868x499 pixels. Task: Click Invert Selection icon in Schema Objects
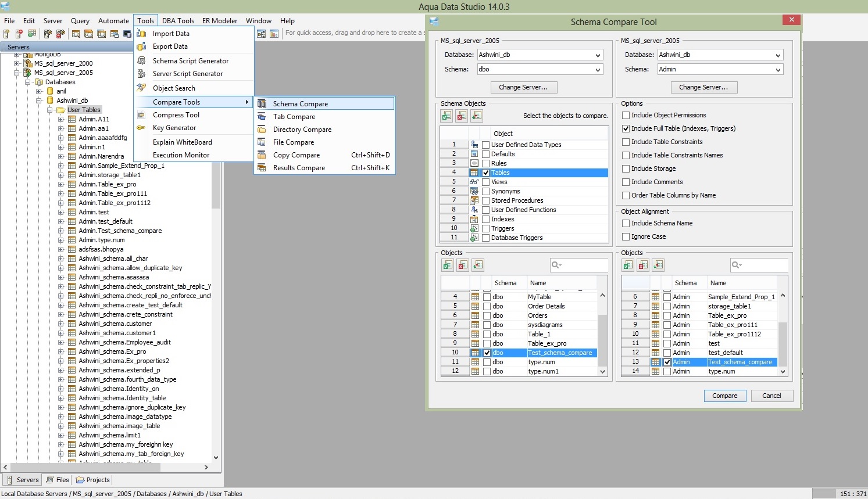coord(477,116)
